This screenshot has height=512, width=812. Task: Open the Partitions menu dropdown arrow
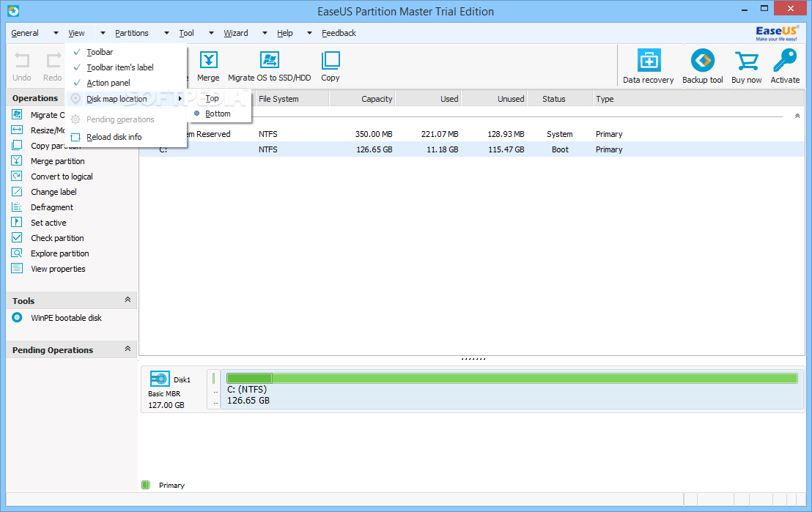click(x=166, y=33)
